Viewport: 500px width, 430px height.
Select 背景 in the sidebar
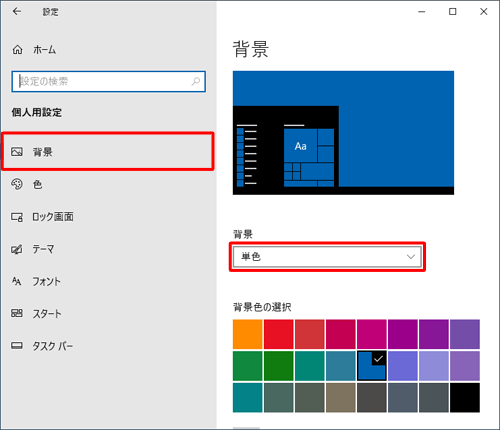pyautogui.click(x=107, y=152)
